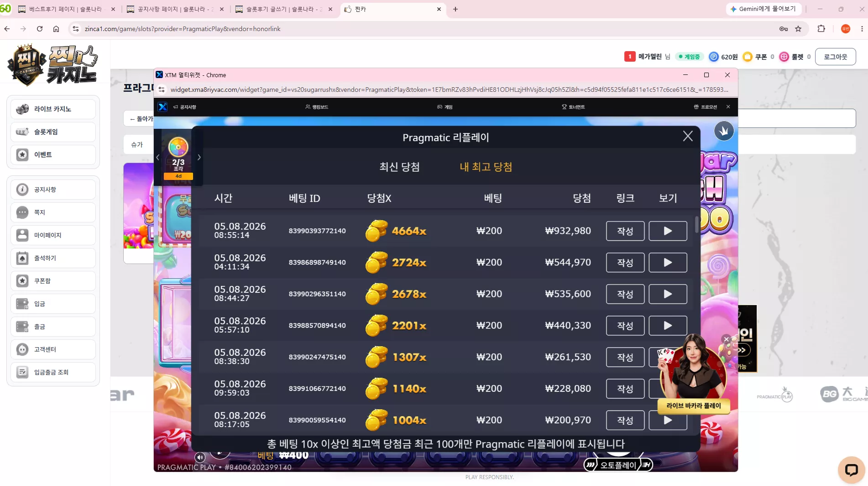Open the 슬롯게임 sidebar menu

pyautogui.click(x=53, y=132)
